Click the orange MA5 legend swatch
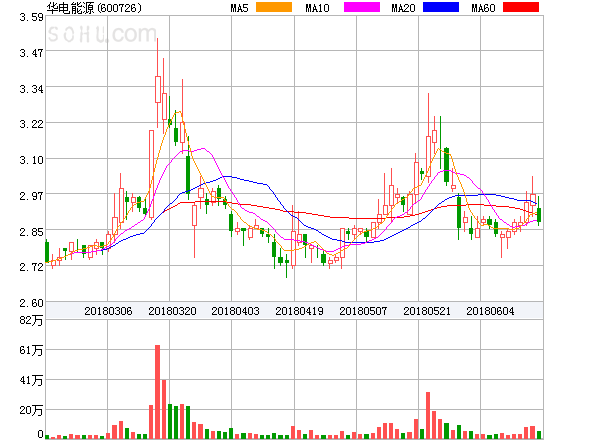The height and width of the screenshot is (440, 600). click(x=274, y=7)
